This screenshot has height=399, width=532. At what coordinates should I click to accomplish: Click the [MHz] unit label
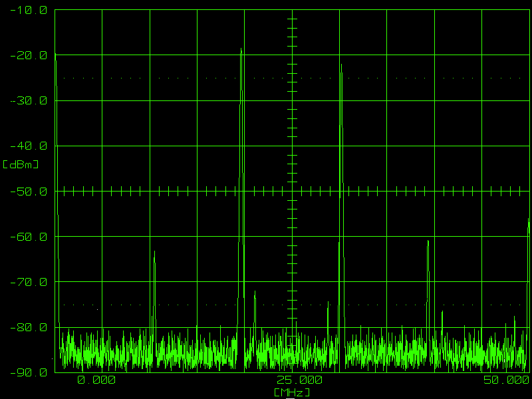[292, 392]
